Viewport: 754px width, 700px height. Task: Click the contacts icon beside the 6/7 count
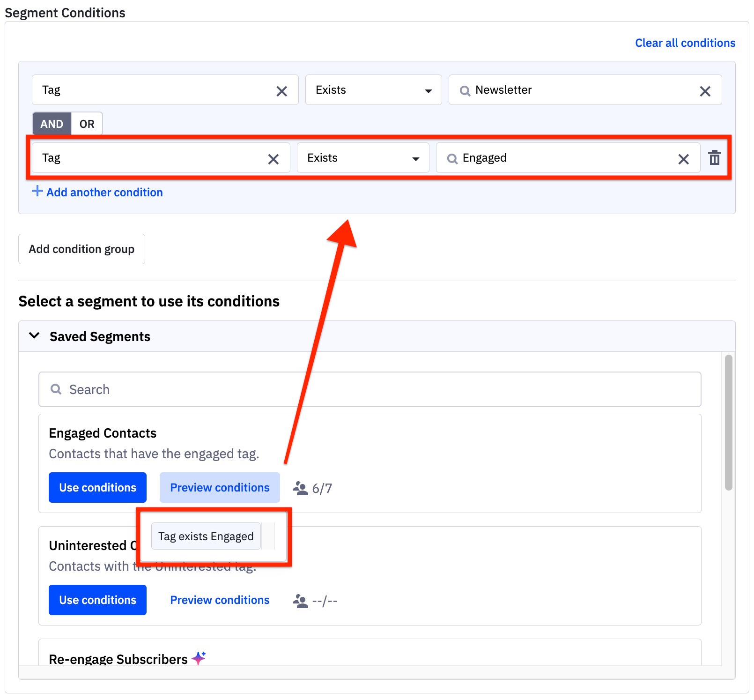point(300,487)
